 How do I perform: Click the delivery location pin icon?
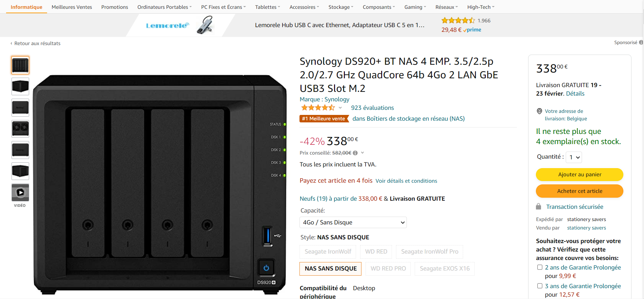click(x=539, y=111)
